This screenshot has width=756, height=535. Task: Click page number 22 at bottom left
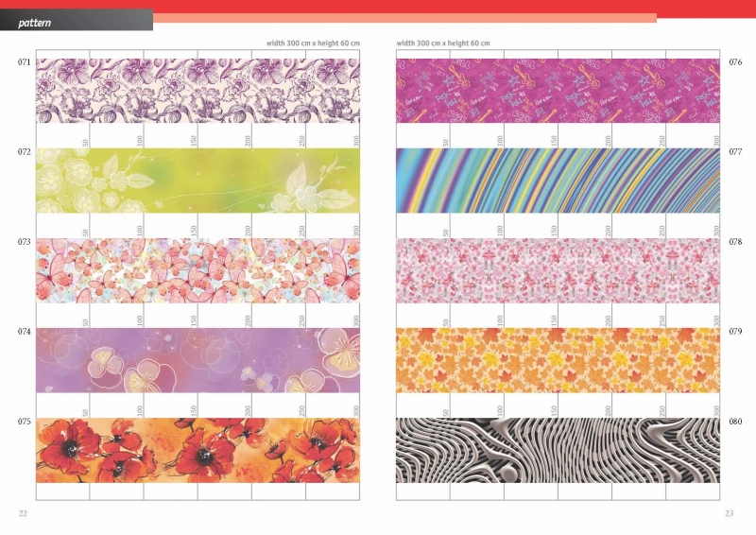point(23,512)
